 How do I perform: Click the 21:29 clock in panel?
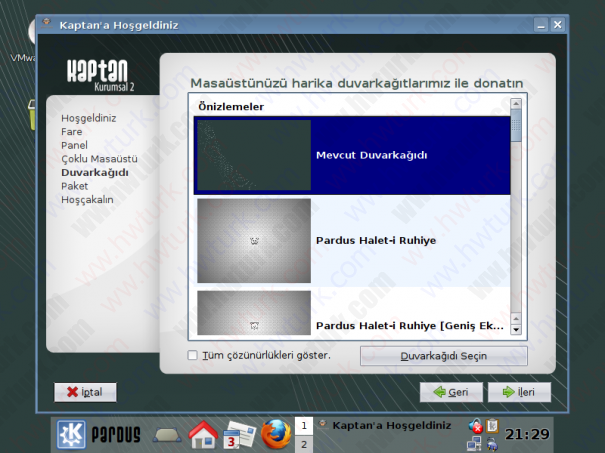pos(527,434)
